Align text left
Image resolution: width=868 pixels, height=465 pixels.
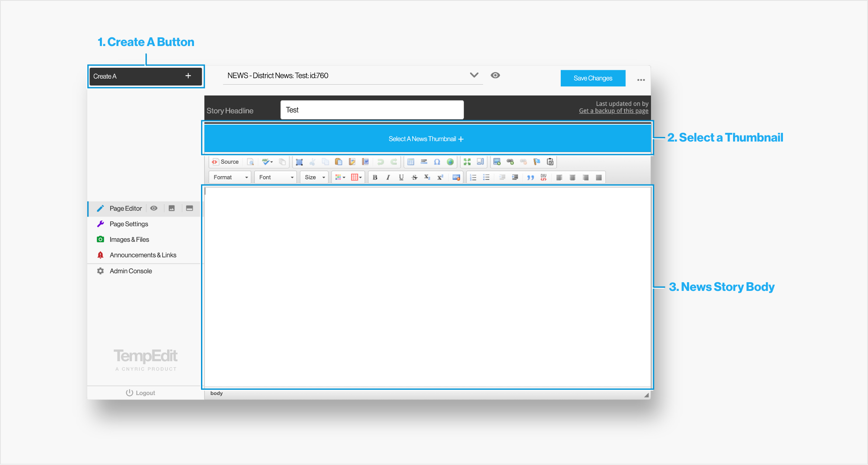tap(559, 178)
